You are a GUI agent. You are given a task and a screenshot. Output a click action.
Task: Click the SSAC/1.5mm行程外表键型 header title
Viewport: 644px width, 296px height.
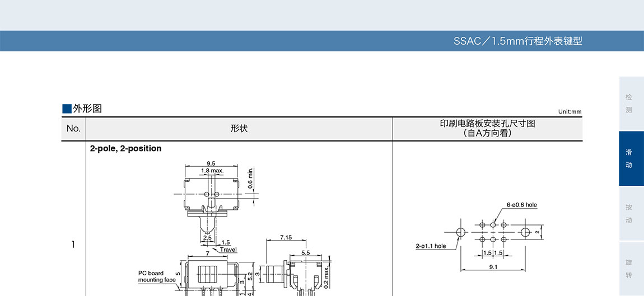click(518, 41)
